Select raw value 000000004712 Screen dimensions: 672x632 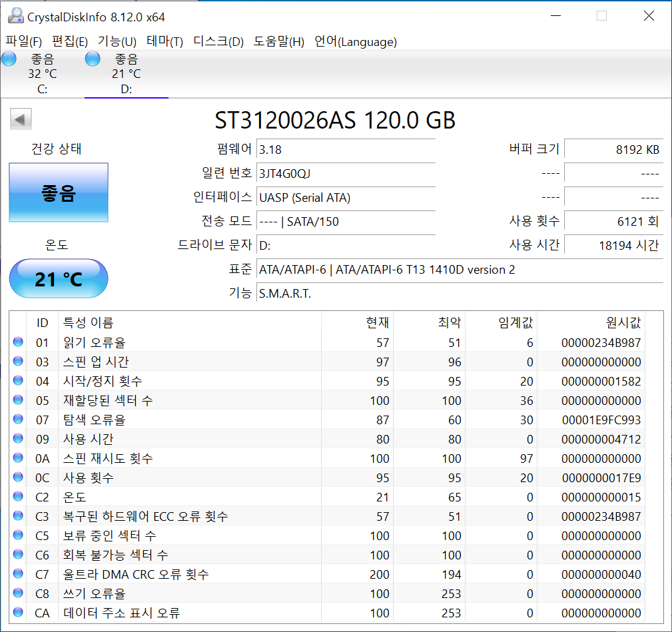tap(601, 439)
